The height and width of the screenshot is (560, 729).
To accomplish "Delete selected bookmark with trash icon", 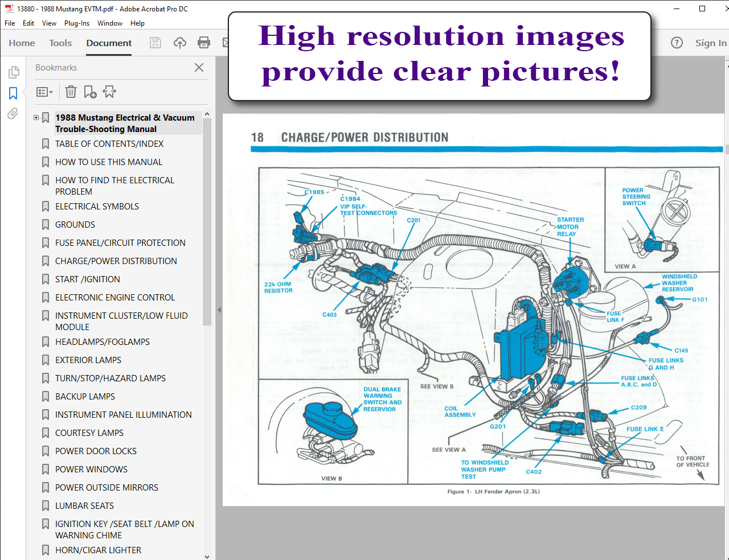I will click(71, 92).
